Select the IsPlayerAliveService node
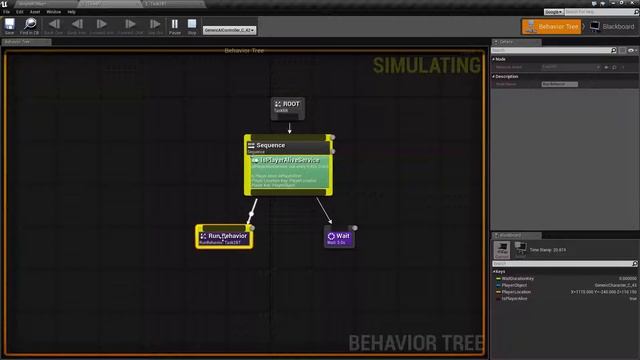Screen dimensions: 640x360 289,171
